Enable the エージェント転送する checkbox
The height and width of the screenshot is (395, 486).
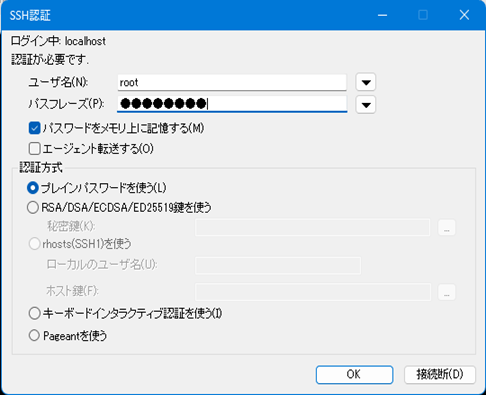pyautogui.click(x=35, y=149)
